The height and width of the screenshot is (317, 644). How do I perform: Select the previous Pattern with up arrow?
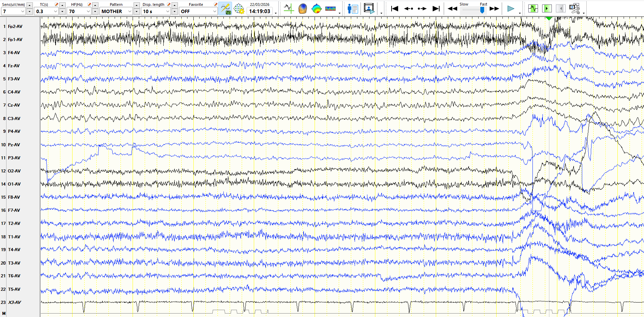(x=137, y=5)
